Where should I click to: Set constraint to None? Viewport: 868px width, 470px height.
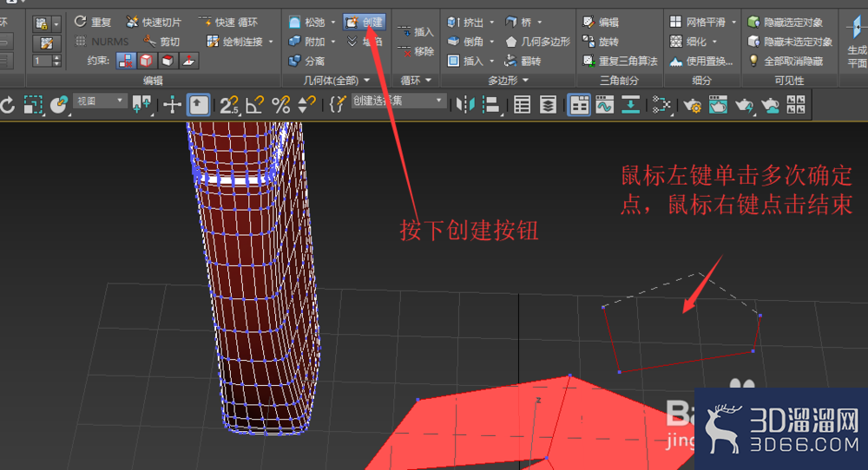click(126, 61)
